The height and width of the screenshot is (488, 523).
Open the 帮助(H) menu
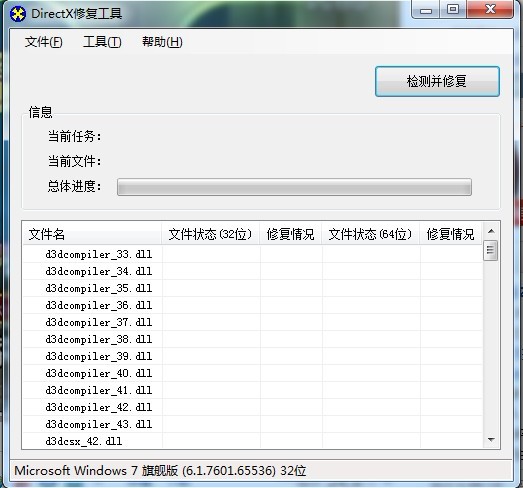[162, 42]
